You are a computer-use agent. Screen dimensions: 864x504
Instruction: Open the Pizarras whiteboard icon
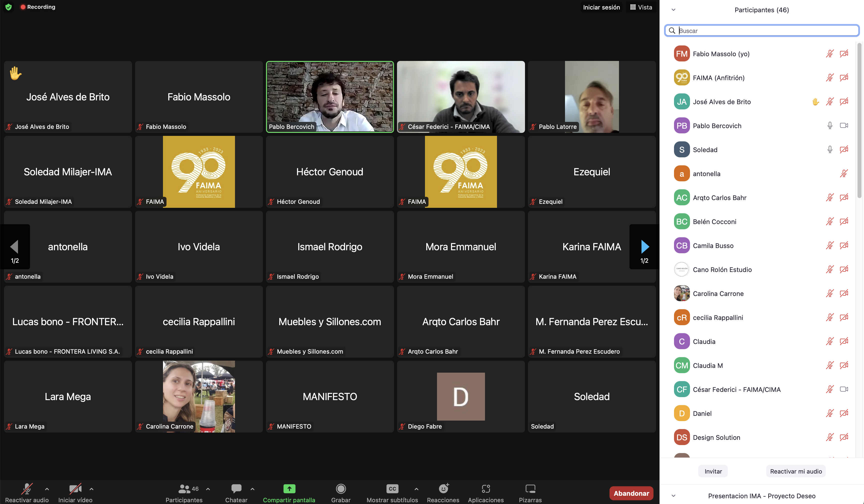[530, 489]
